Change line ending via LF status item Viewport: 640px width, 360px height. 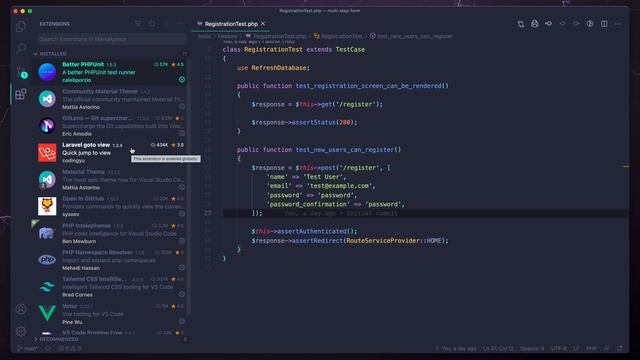[x=576, y=348]
